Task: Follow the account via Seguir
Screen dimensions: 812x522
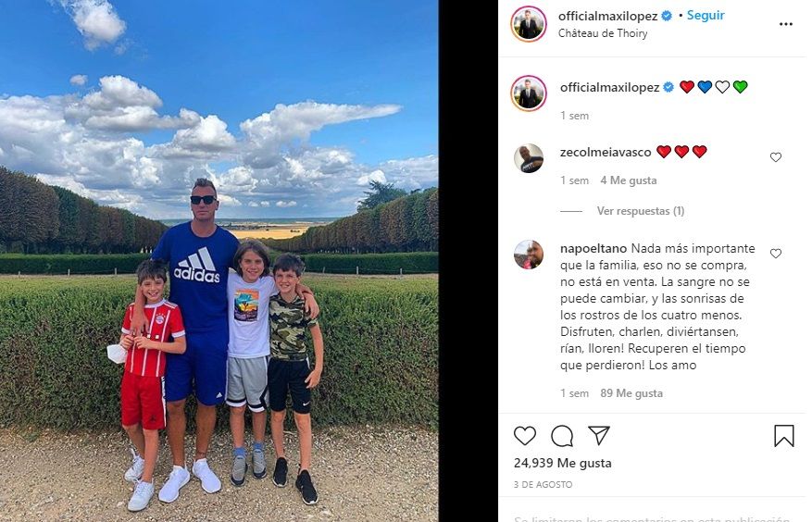Action: [x=706, y=16]
